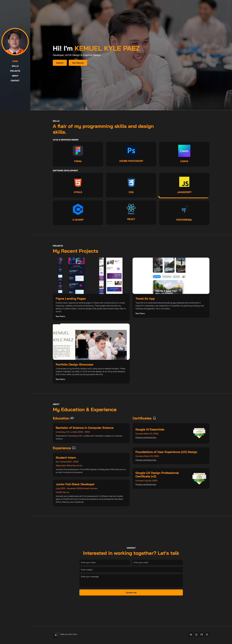Open the Travel Go App project thumbnail

pos(171,275)
